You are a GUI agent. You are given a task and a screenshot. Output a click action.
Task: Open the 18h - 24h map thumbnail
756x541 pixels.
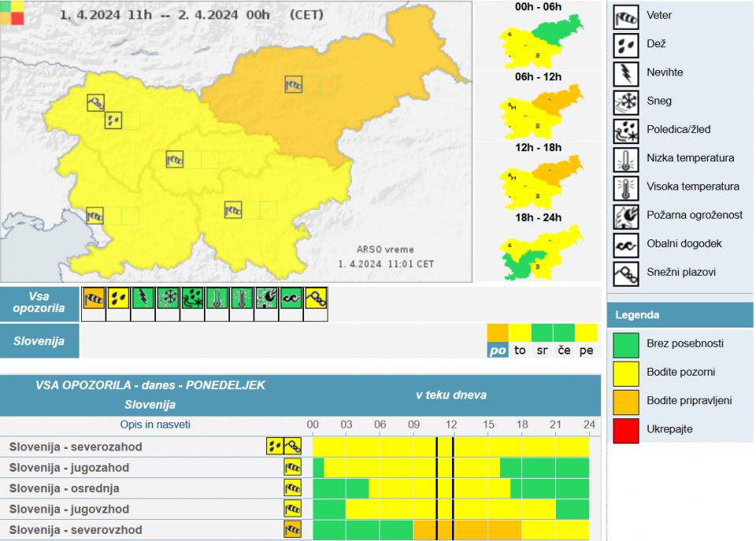(x=541, y=250)
